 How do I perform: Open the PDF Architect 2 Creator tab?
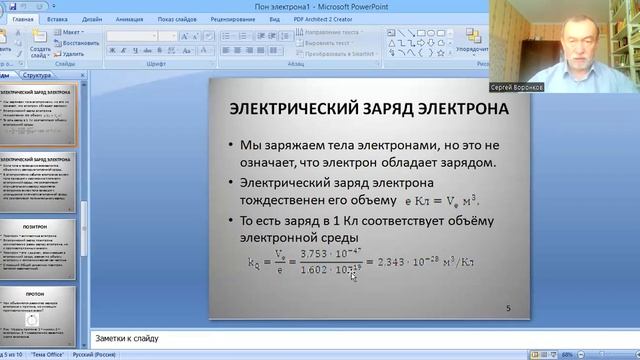(323, 19)
